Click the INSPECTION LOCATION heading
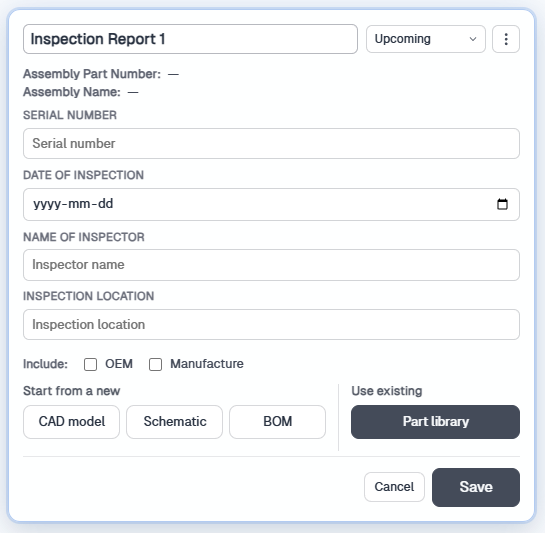The height and width of the screenshot is (533, 545). pos(89,296)
